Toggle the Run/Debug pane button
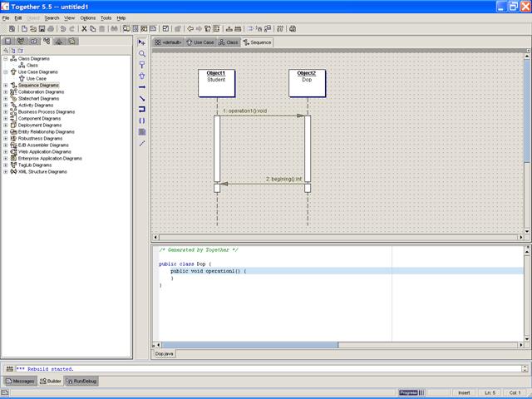 (81, 381)
